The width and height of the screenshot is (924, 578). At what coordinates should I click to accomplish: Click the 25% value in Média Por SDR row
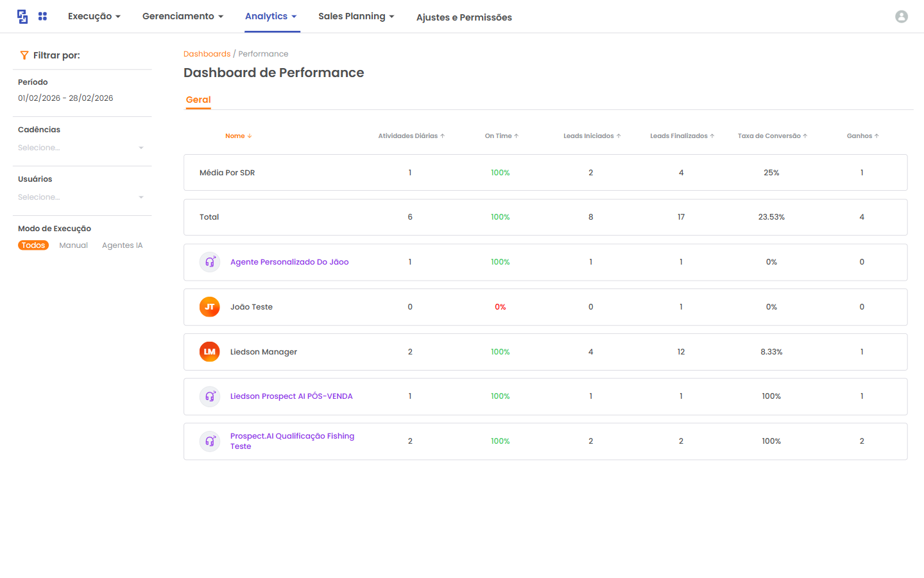[771, 173]
